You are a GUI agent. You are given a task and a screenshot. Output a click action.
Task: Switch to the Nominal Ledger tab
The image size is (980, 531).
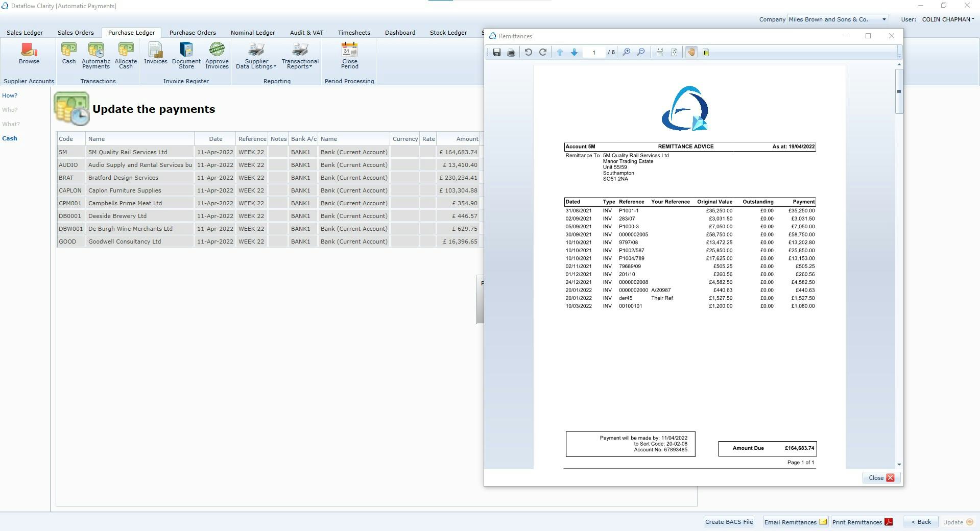[253, 33]
